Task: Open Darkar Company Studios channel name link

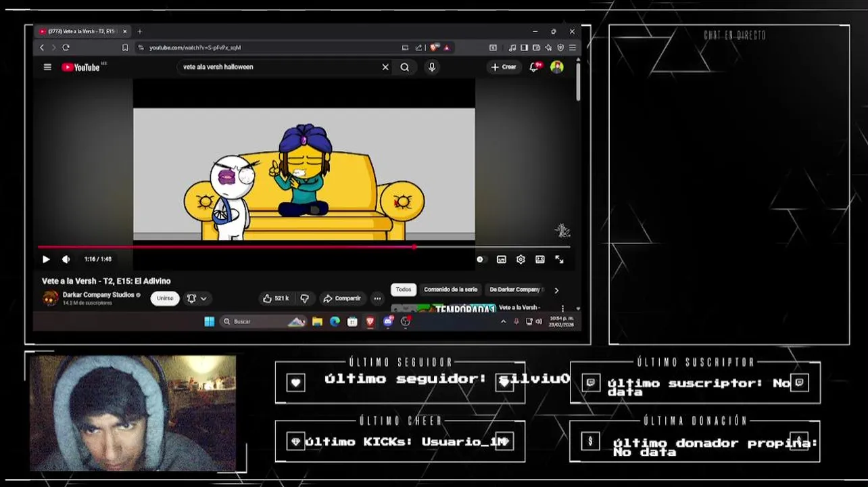Action: [98, 295]
